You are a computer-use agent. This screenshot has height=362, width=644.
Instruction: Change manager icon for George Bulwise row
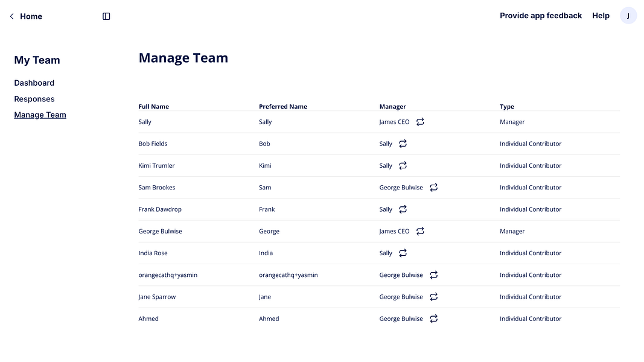coord(420,231)
